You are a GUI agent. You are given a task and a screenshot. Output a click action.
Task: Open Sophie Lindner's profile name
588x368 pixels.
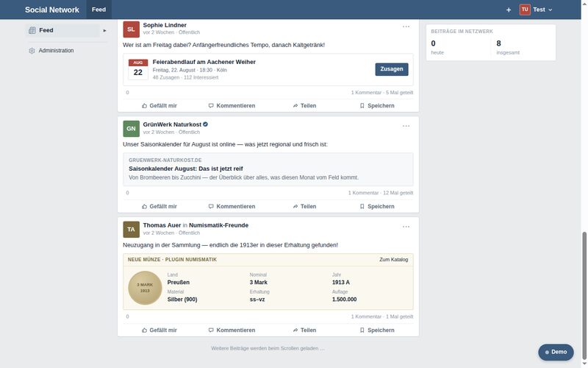tap(165, 25)
